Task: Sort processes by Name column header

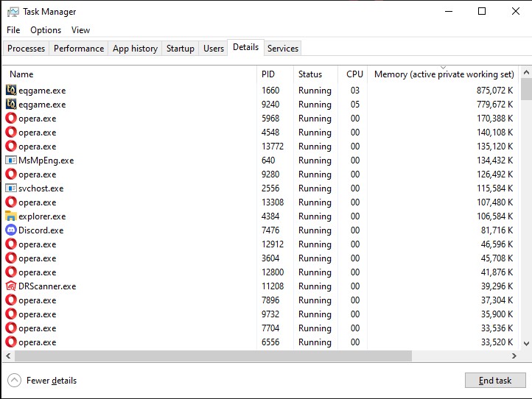Action: coord(21,74)
